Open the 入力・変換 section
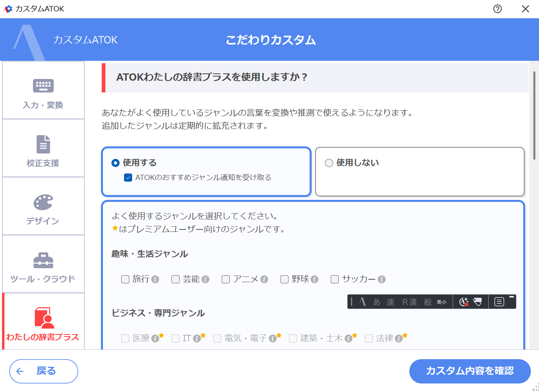The width and height of the screenshot is (539, 392). click(43, 90)
